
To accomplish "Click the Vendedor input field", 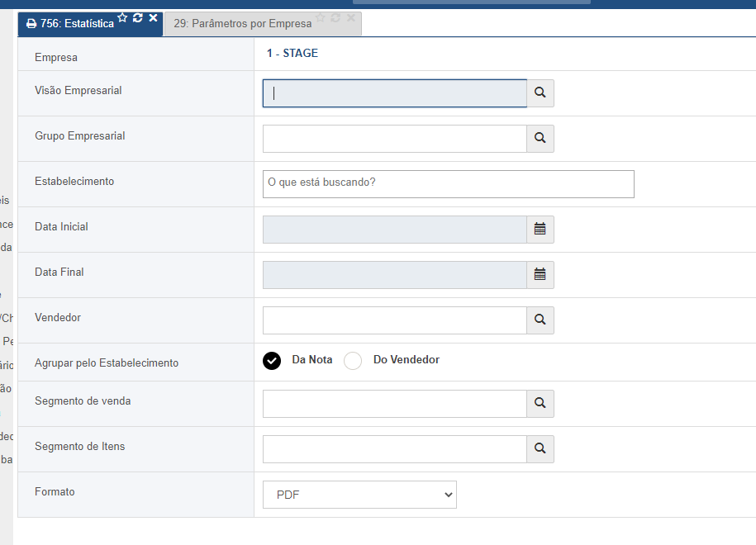I will pos(395,320).
